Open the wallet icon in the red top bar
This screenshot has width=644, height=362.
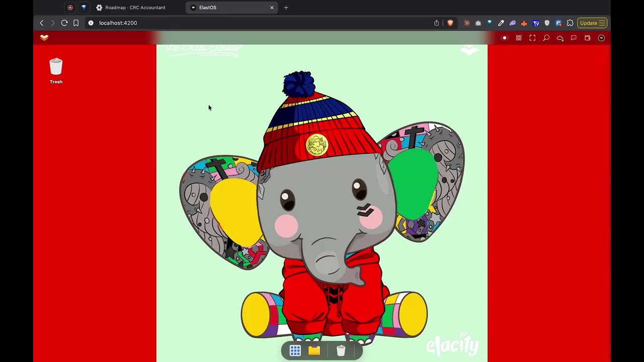pos(587,38)
